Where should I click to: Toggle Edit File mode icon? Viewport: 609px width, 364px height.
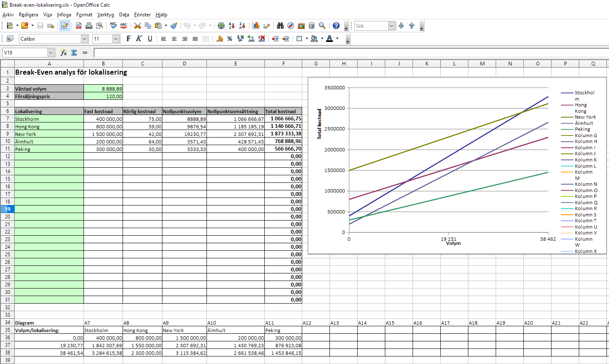(65, 26)
